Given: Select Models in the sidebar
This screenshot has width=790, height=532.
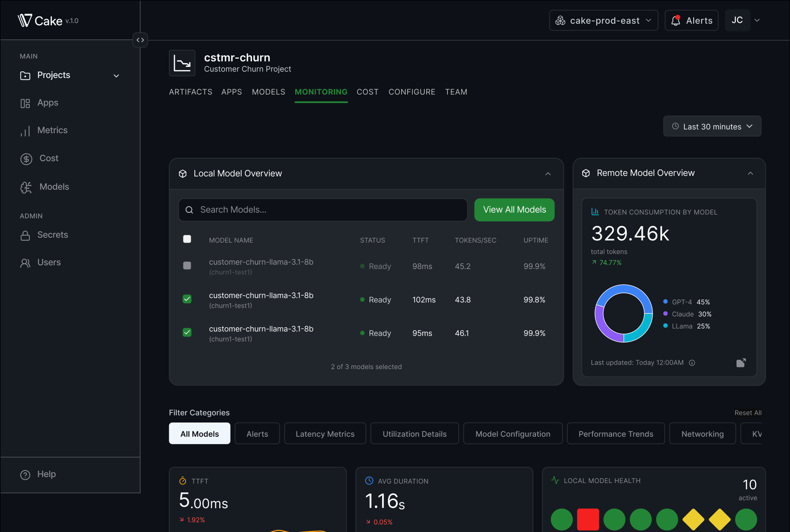Looking at the screenshot, I should pos(53,187).
